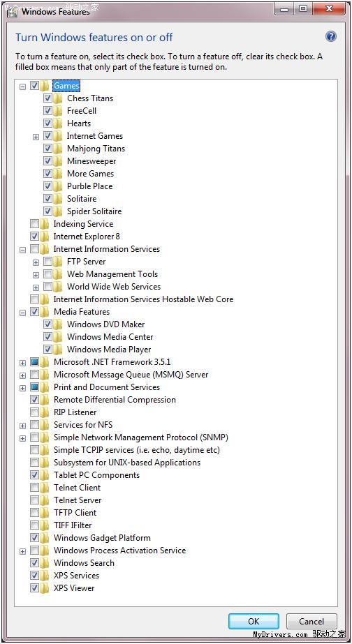352x644 pixels.
Task: Click the Internet Explorer 8 folder icon
Action: (45, 237)
